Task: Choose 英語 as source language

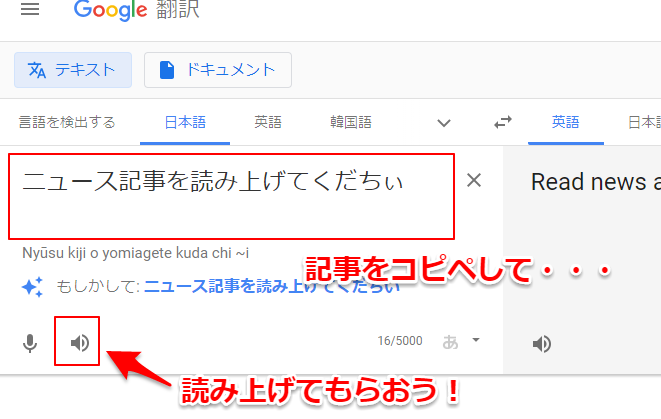Action: click(x=268, y=122)
